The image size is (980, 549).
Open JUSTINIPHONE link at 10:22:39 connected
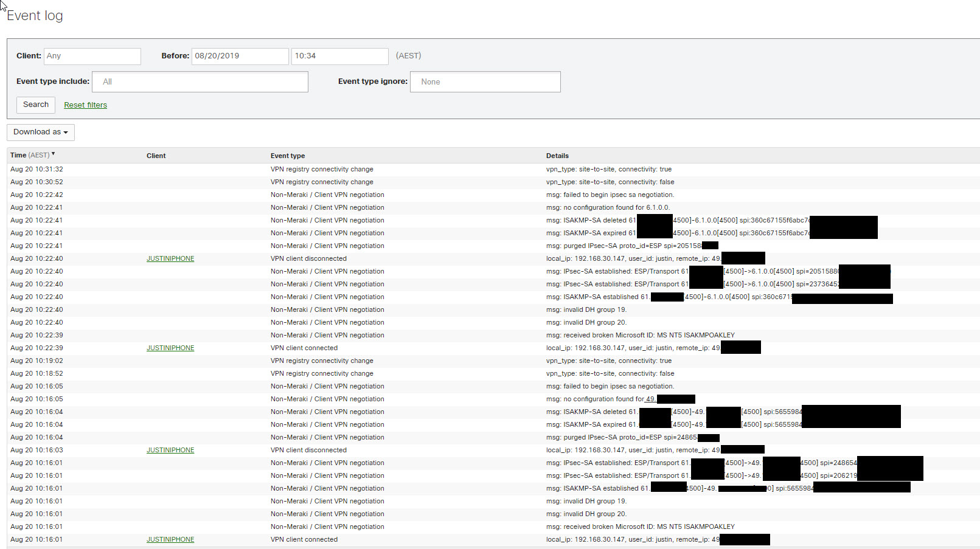point(170,348)
